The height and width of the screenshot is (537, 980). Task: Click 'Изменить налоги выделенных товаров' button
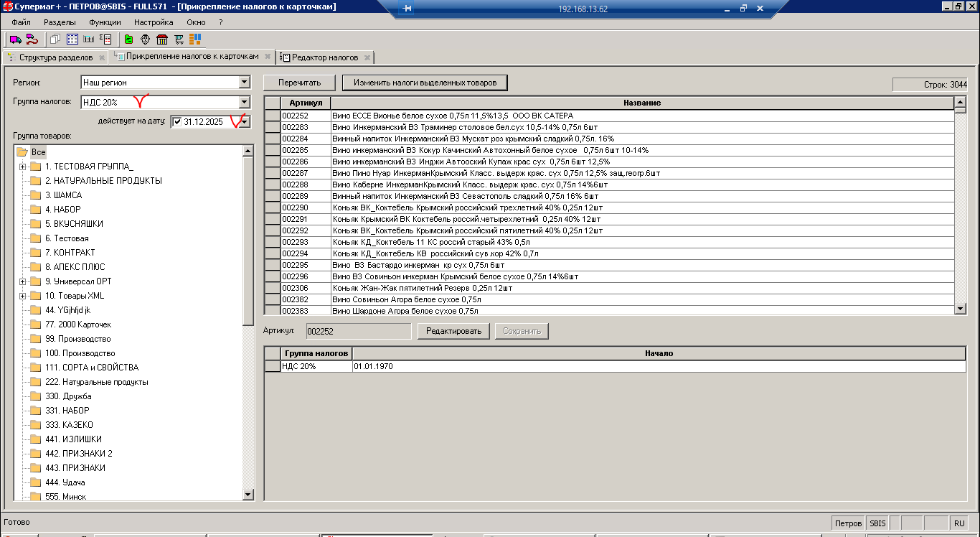tap(425, 83)
